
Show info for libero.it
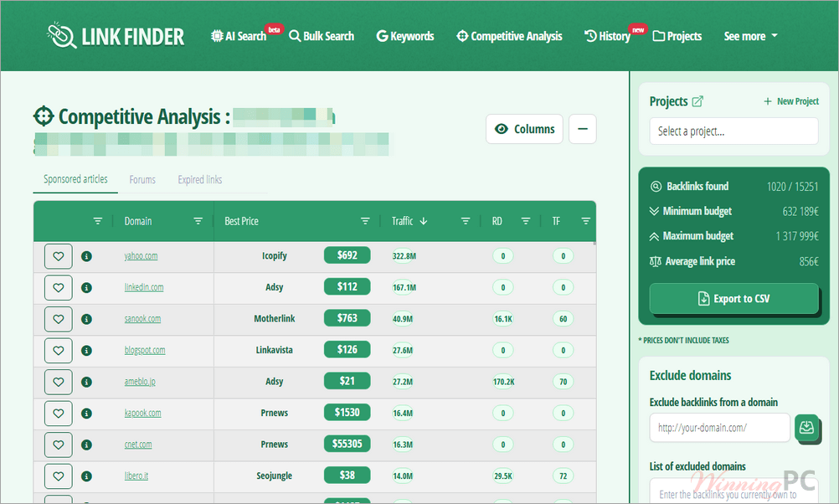pos(86,476)
